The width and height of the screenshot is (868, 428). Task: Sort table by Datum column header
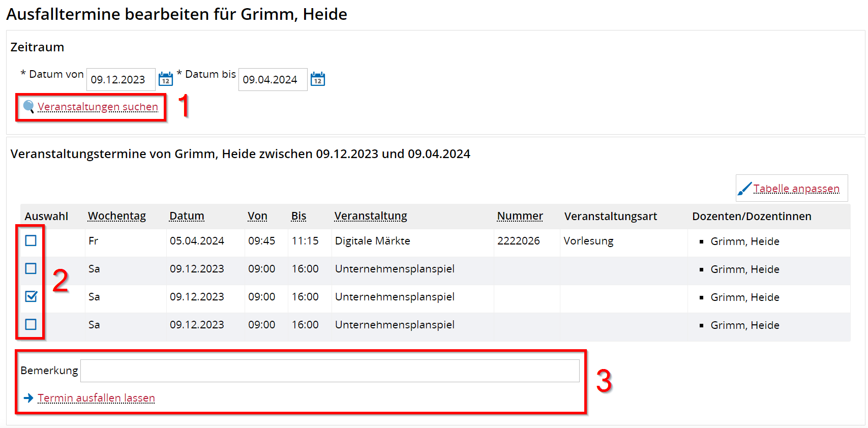pyautogui.click(x=187, y=216)
